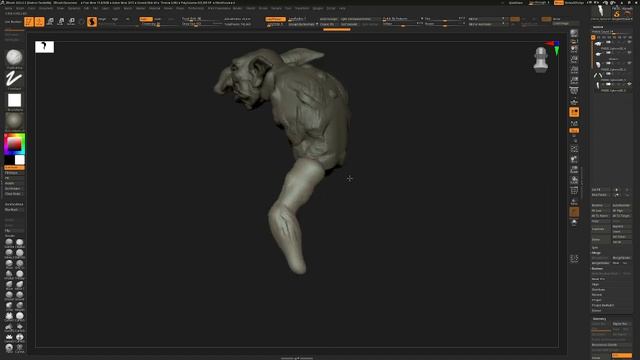Click the Scroll canvas icon
This screenshot has width=640, height=360.
pyautogui.click(x=574, y=50)
